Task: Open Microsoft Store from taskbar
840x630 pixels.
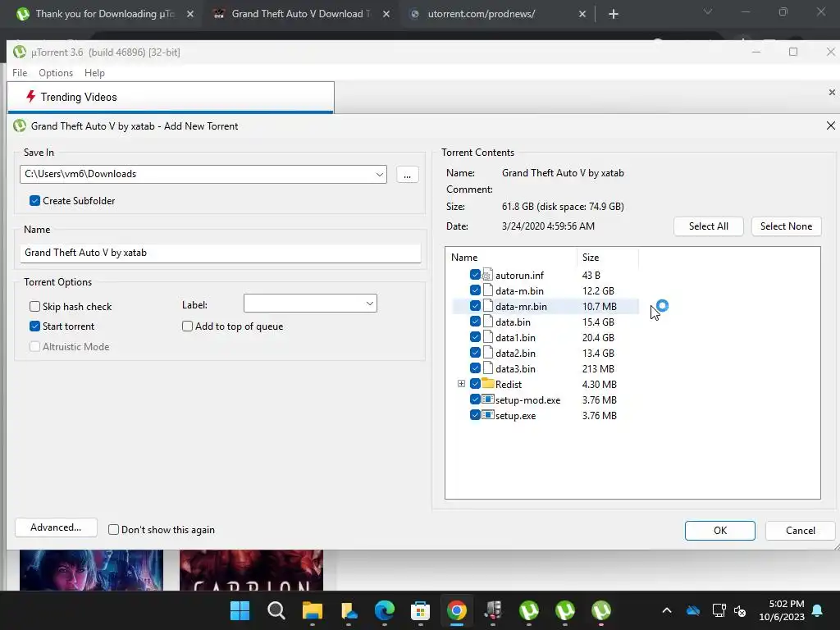Action: coord(420,610)
